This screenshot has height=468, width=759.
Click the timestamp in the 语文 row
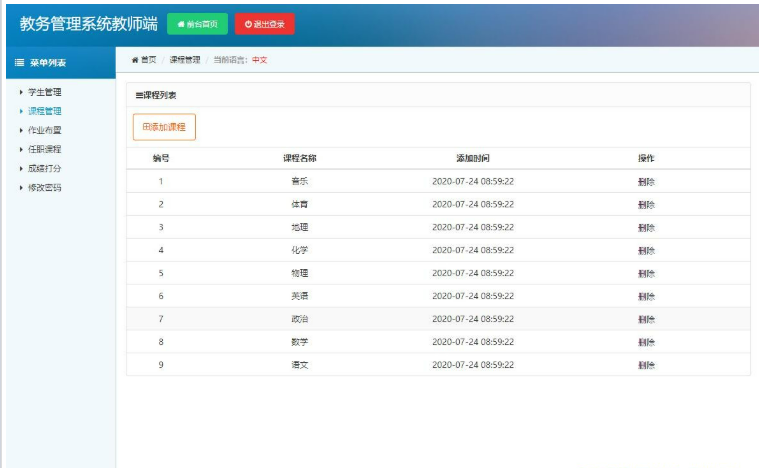[473, 365]
